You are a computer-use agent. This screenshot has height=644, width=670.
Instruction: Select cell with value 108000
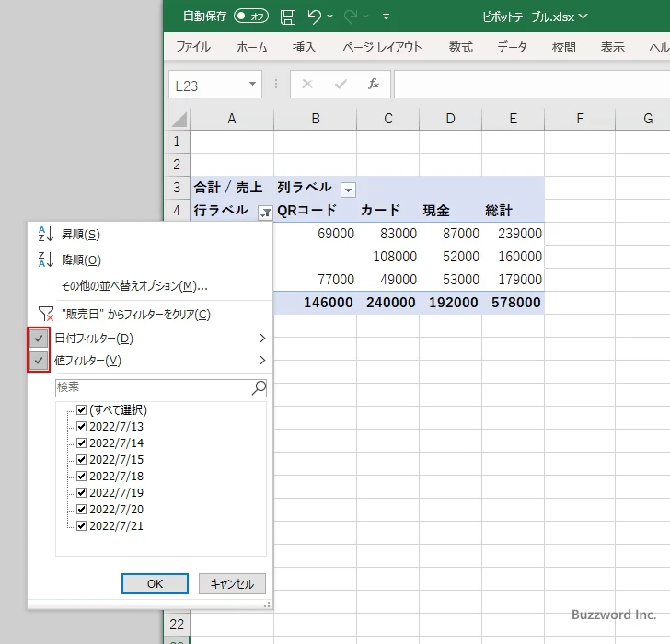point(388,257)
